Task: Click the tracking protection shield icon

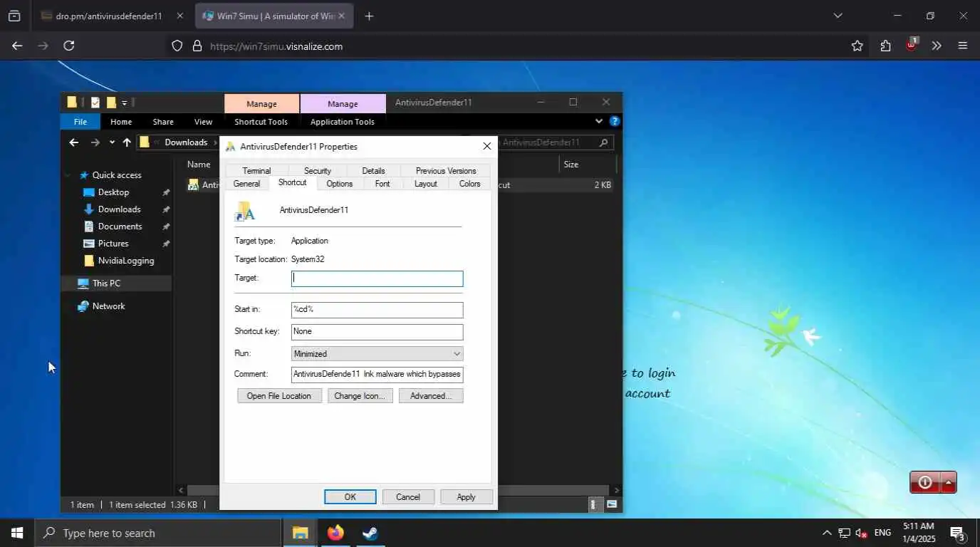Action: tap(177, 46)
